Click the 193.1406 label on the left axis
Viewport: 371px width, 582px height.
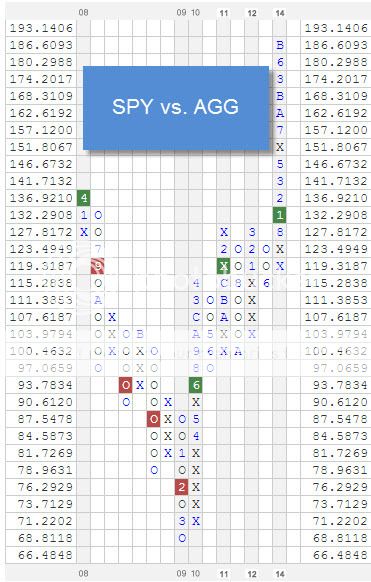tap(41, 28)
